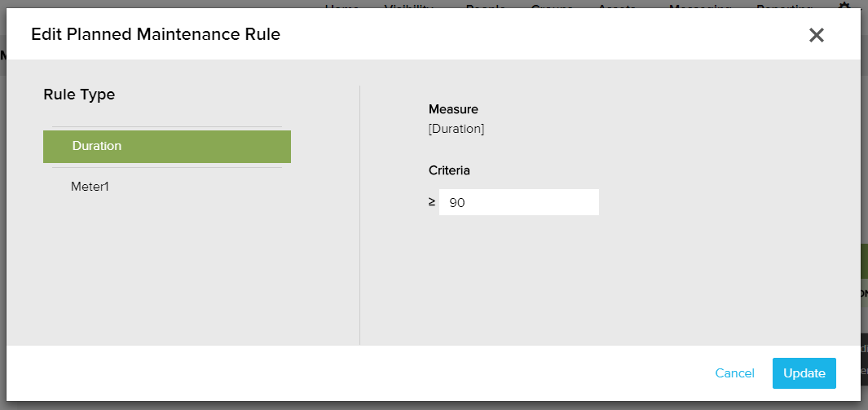This screenshot has width=868, height=410.
Task: Click the Rule Type heading
Action: (79, 95)
